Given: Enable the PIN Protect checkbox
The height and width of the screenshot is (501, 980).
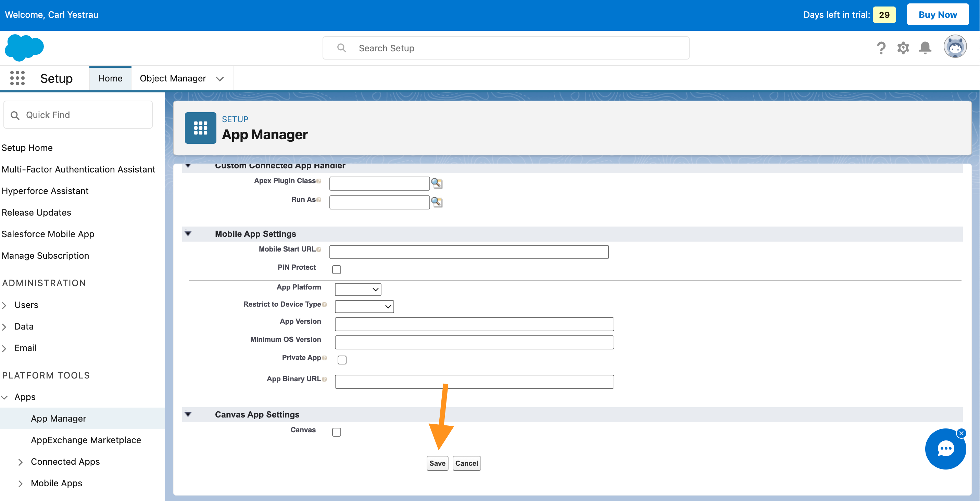Looking at the screenshot, I should pos(336,270).
